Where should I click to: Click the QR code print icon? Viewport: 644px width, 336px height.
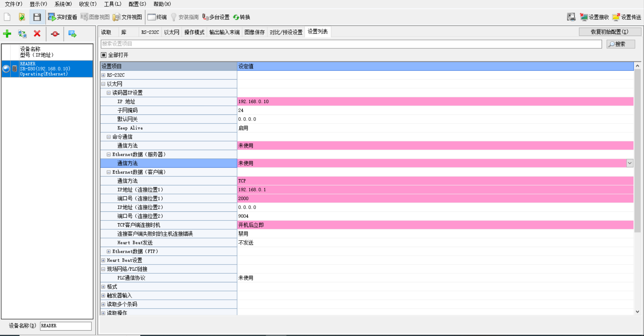point(571,17)
